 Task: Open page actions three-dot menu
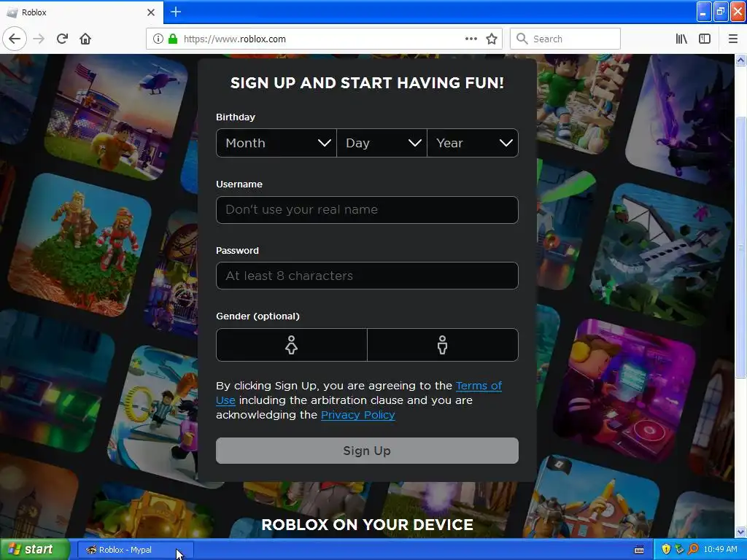pos(471,39)
